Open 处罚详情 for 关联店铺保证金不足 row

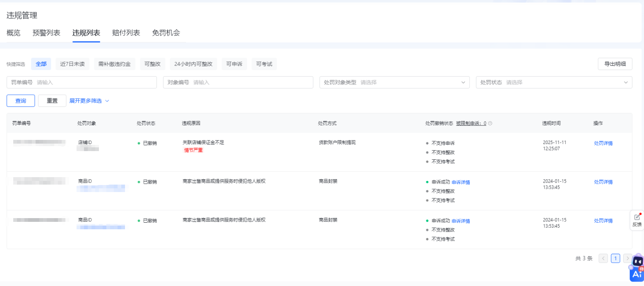pos(603,143)
